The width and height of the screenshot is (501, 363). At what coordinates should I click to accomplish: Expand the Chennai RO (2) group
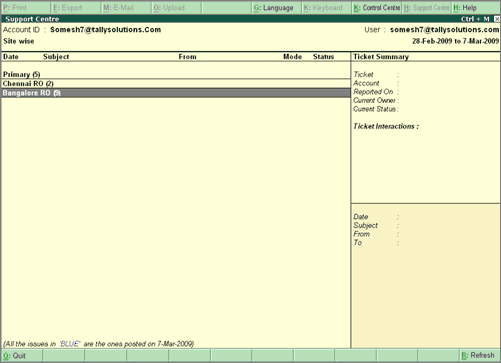[176, 84]
